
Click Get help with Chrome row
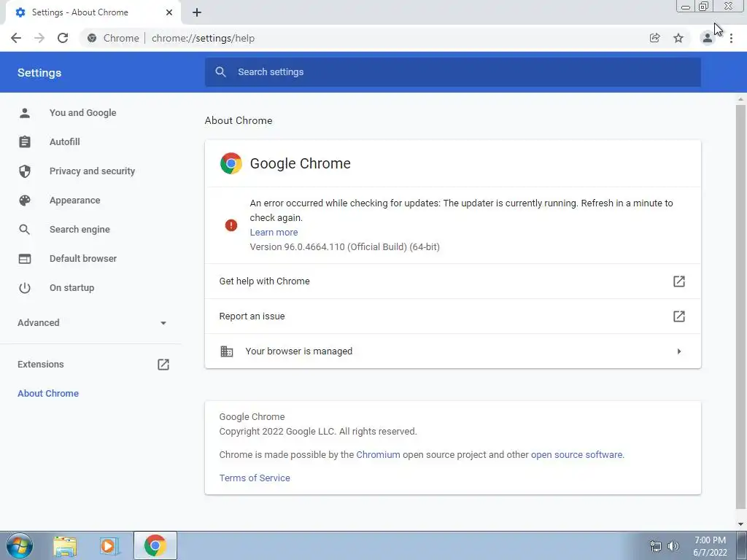452,281
